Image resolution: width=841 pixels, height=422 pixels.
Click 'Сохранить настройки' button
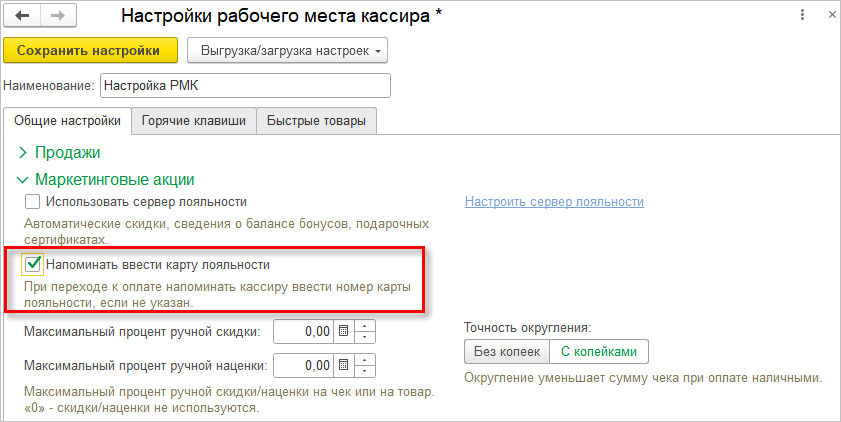[90, 50]
